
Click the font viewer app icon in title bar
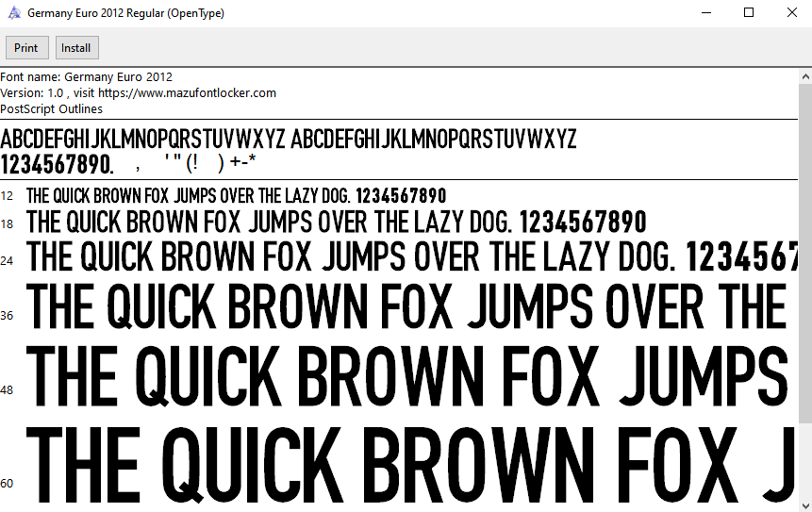click(13, 14)
